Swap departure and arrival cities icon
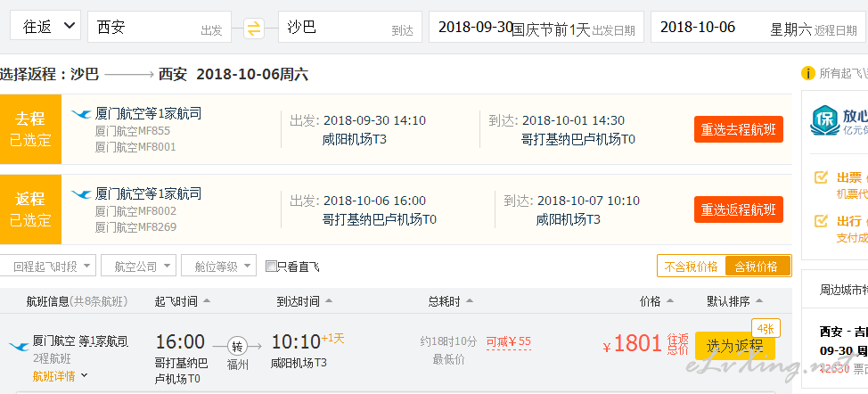The height and width of the screenshot is (394, 868). click(254, 29)
